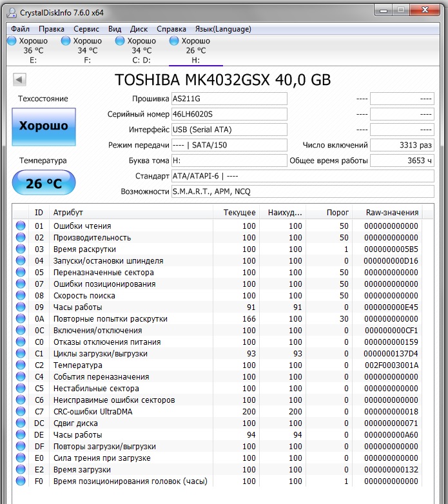Viewport: 448px width, 504px height.
Task: Click the Текущее column header
Action: [x=236, y=213]
